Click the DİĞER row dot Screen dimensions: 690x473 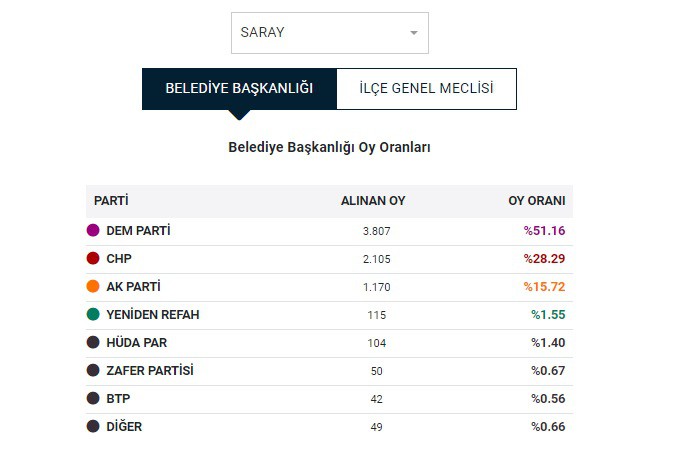(93, 426)
